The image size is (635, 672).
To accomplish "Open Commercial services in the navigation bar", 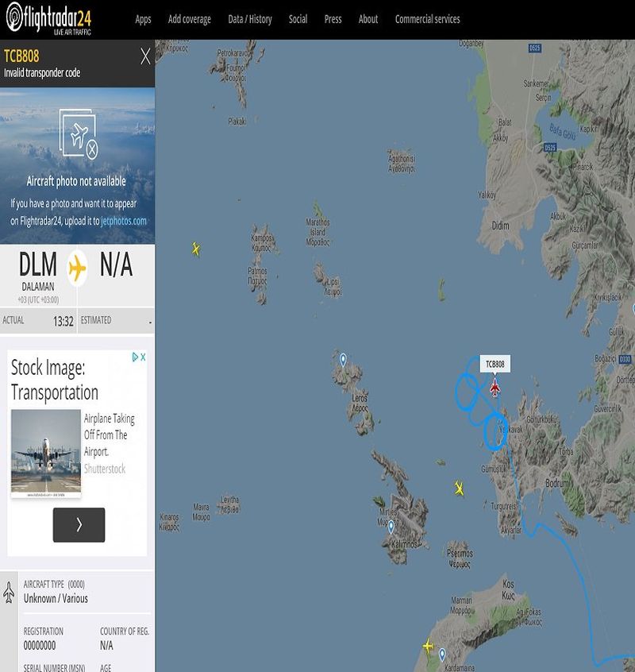I will click(427, 19).
